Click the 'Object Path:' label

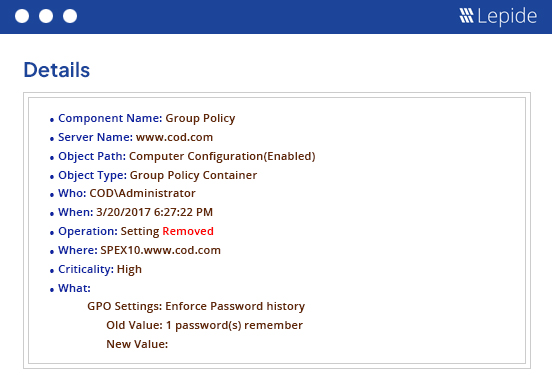92,156
